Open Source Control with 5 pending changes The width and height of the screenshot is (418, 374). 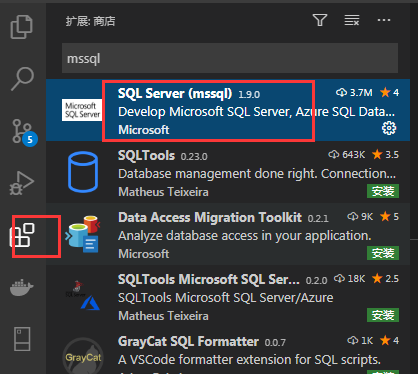(x=24, y=132)
